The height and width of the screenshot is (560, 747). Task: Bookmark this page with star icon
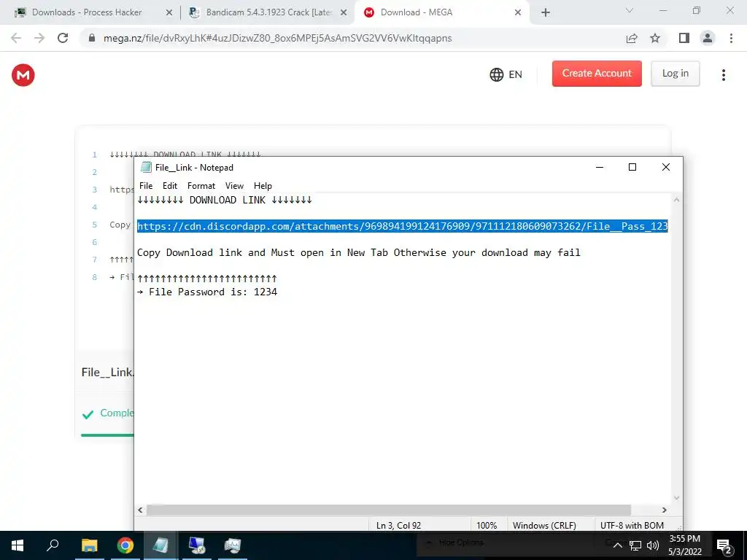(x=655, y=38)
